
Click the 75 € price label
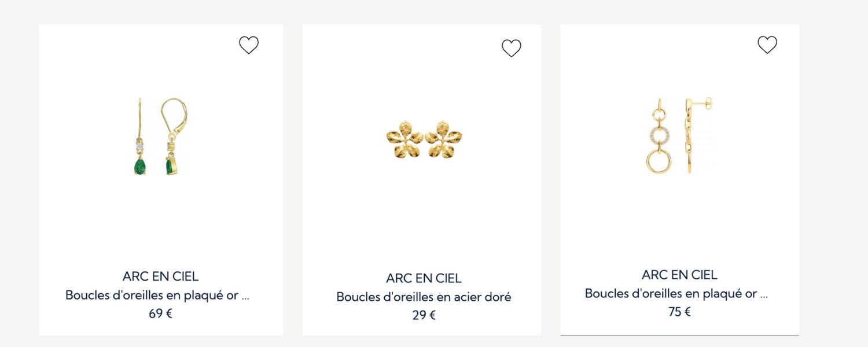click(x=679, y=312)
